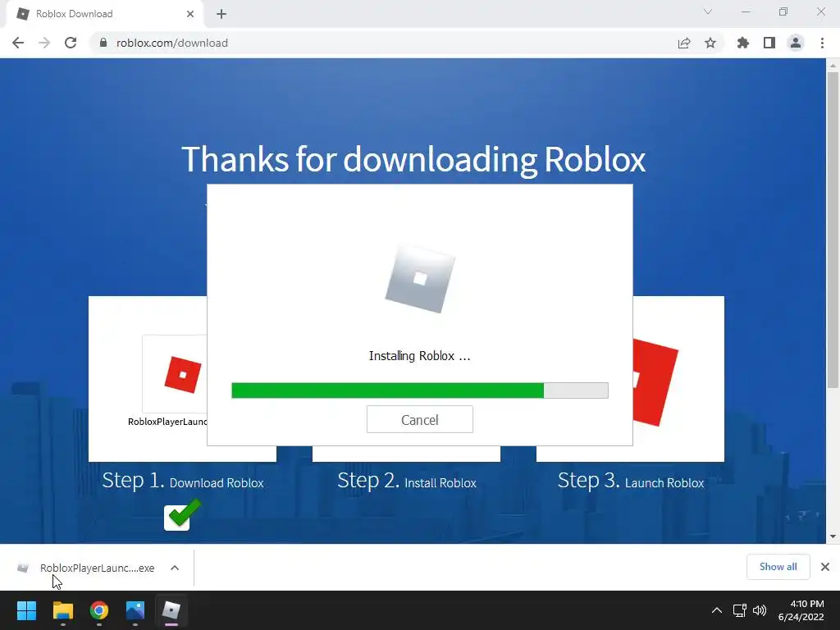The height and width of the screenshot is (630, 840).
Task: Close the downloads bar
Action: (x=825, y=567)
